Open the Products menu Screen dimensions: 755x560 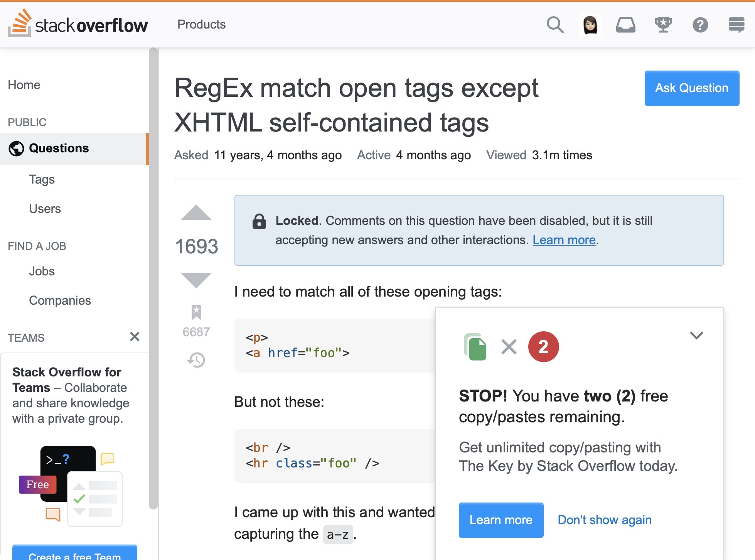pos(201,24)
